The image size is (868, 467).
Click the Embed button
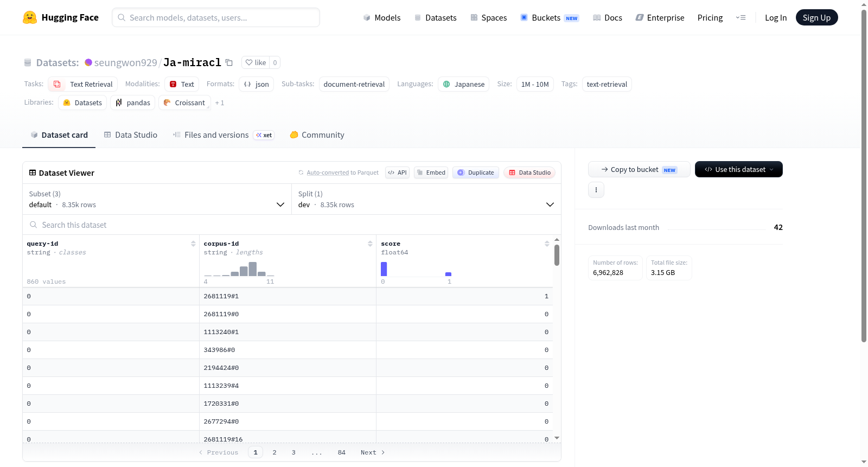click(x=431, y=172)
